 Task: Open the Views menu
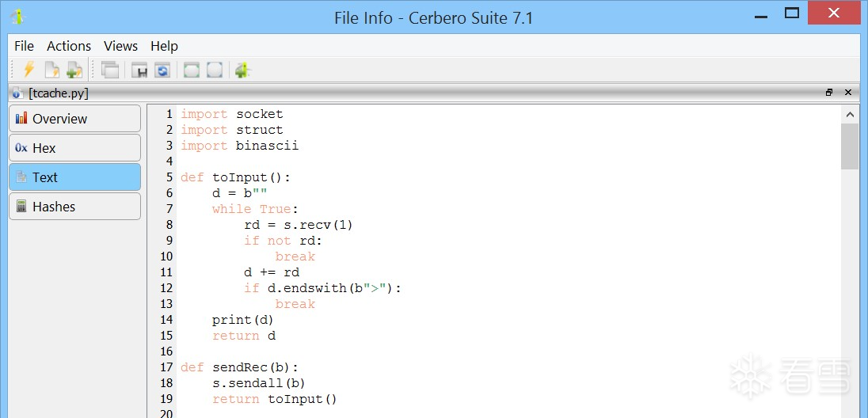120,46
